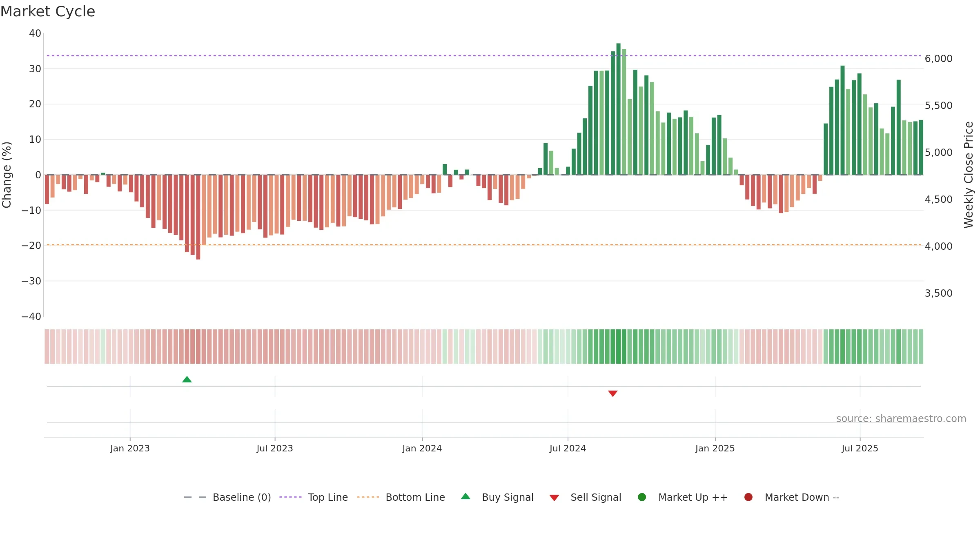Click the −40 tick on Change axis

coord(31,317)
